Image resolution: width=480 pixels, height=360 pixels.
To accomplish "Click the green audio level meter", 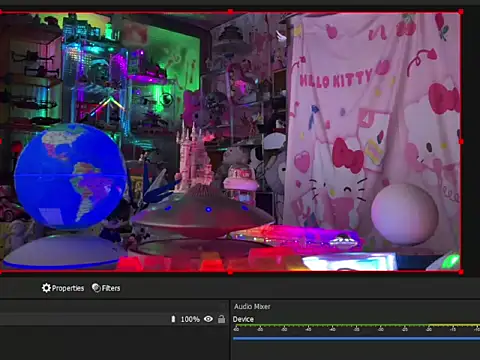I will point(356,325).
